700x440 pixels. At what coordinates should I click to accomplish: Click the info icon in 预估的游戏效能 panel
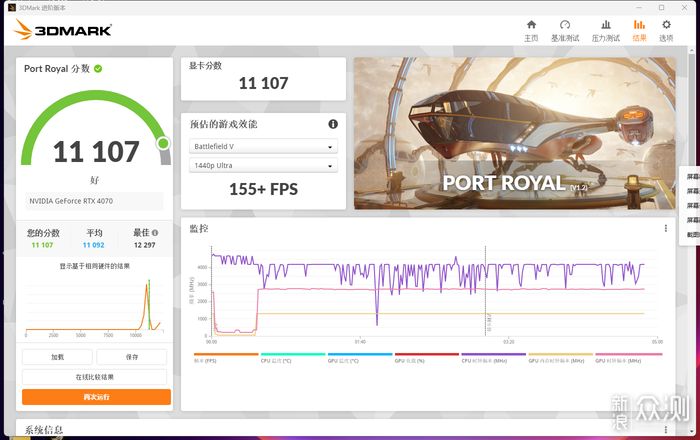[x=333, y=124]
